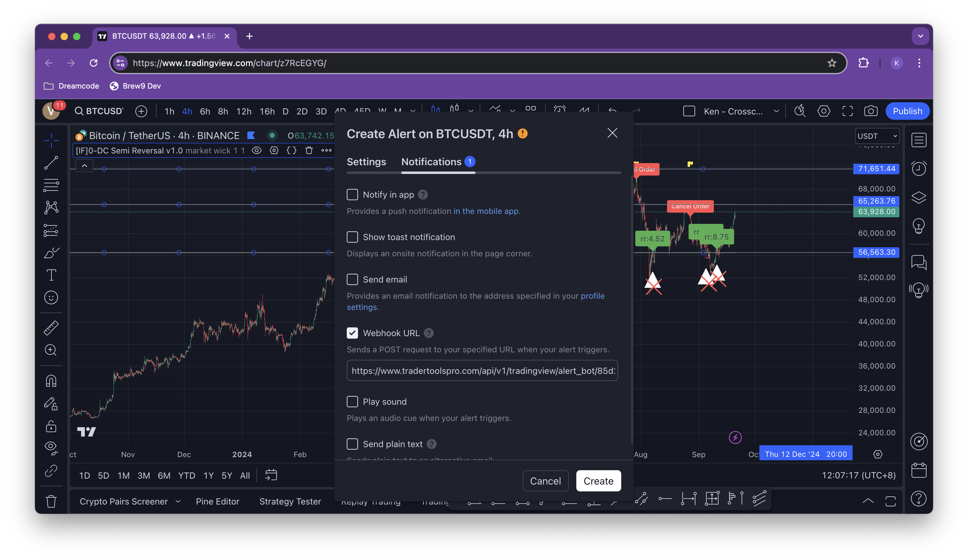Open the watchlist panel icon

(918, 140)
